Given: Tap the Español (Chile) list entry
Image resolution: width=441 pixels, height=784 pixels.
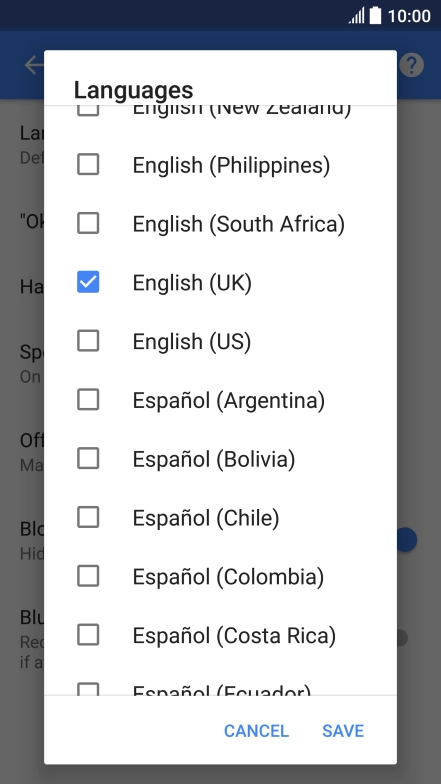Looking at the screenshot, I should (x=220, y=518).
